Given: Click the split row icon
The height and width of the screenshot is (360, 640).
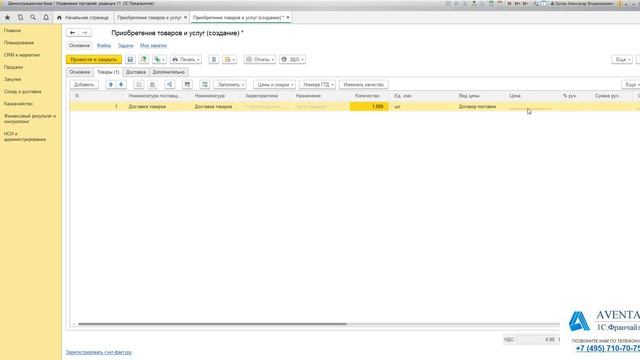Looking at the screenshot, I should 169,84.
